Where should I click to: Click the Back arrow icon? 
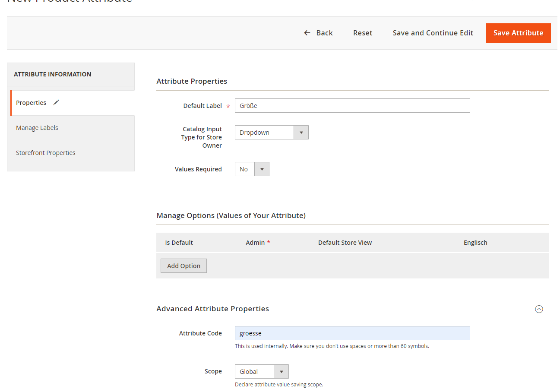307,33
